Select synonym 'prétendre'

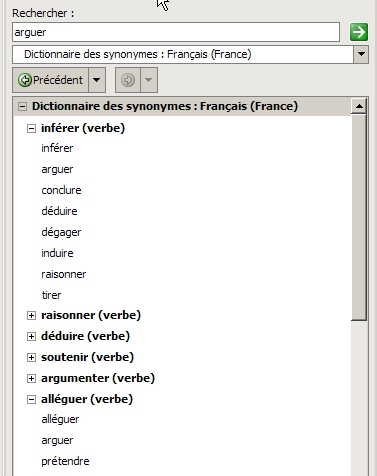(65, 461)
